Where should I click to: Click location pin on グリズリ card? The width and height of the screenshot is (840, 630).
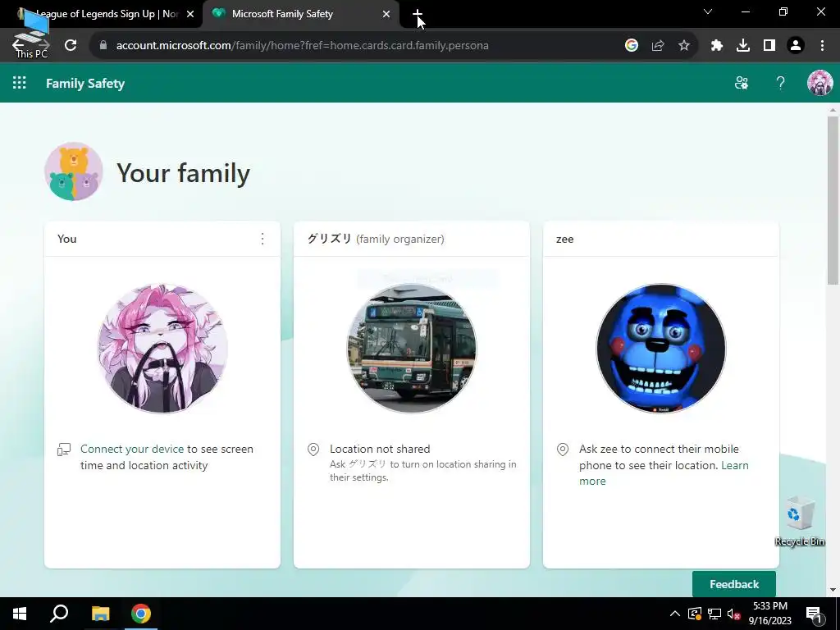tap(313, 450)
